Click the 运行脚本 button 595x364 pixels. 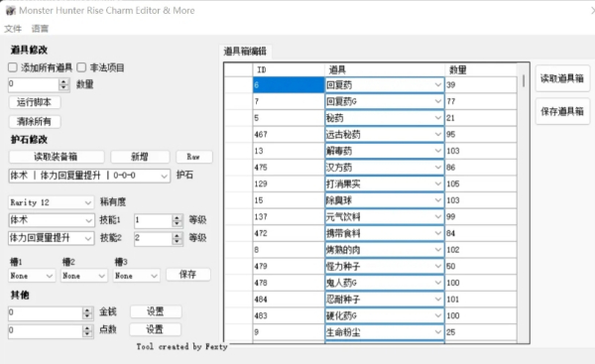click(34, 102)
